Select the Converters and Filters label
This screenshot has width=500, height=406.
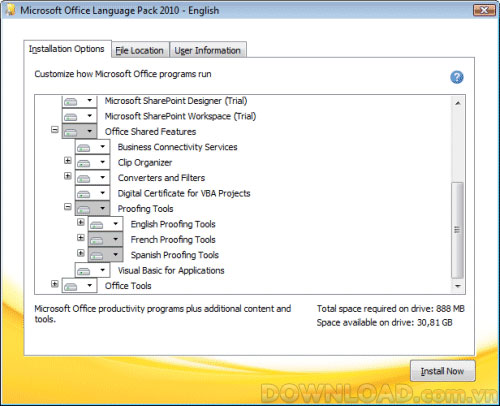tap(161, 178)
